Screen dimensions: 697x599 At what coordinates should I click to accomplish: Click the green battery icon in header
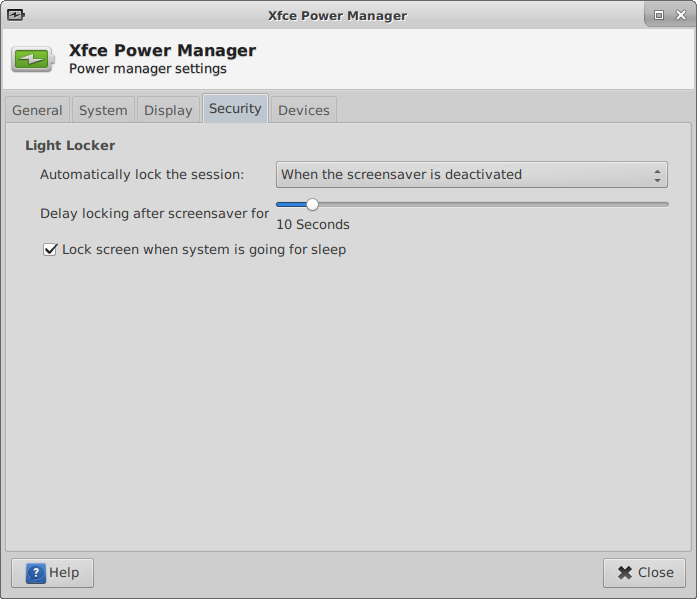click(x=34, y=59)
